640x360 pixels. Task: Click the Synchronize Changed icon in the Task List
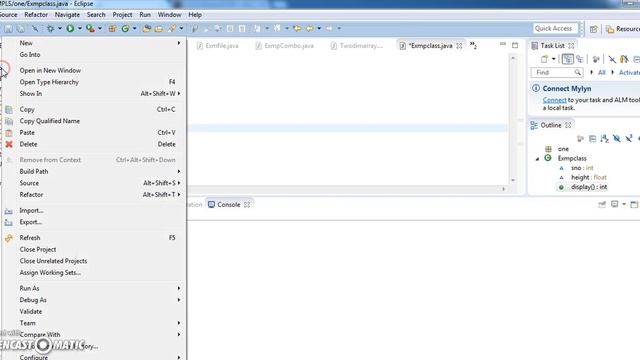(x=624, y=59)
